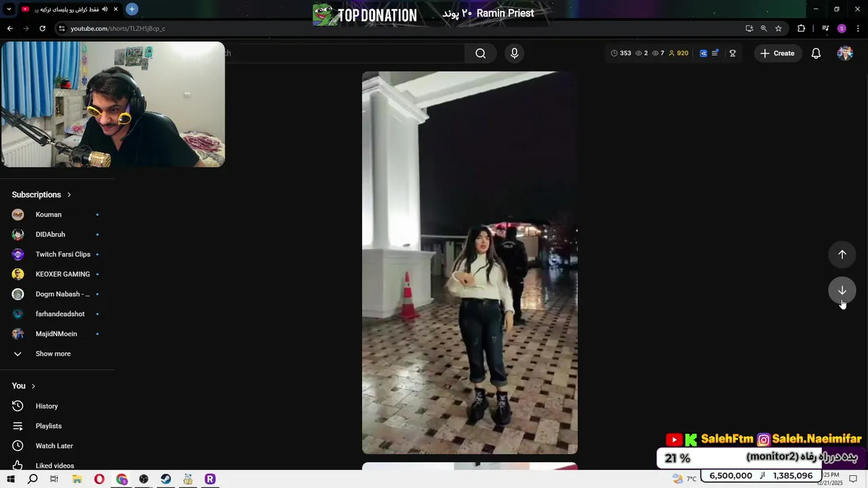Open Steam from the taskbar
This screenshot has height=488, width=868.
pos(165,479)
